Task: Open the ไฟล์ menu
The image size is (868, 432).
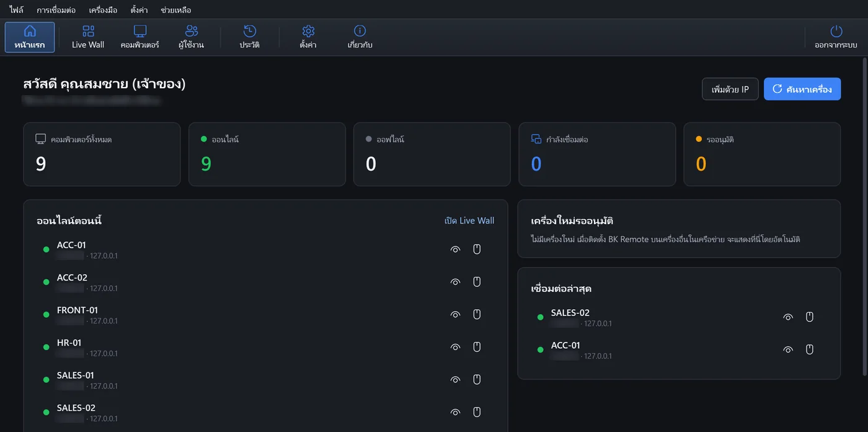Action: coord(17,10)
